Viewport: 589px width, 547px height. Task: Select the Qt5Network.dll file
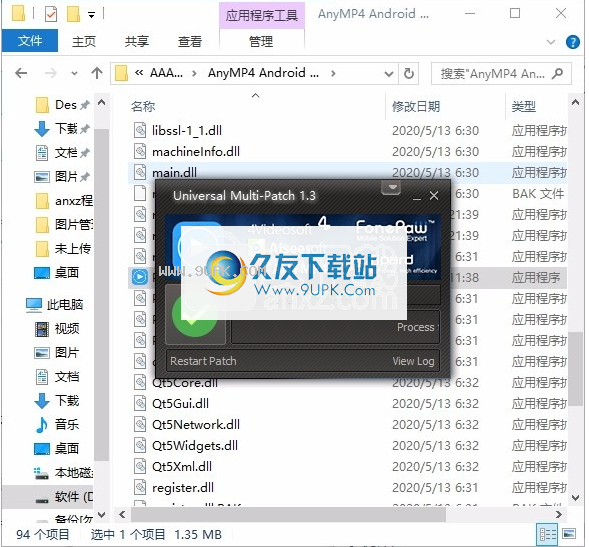pos(196,425)
